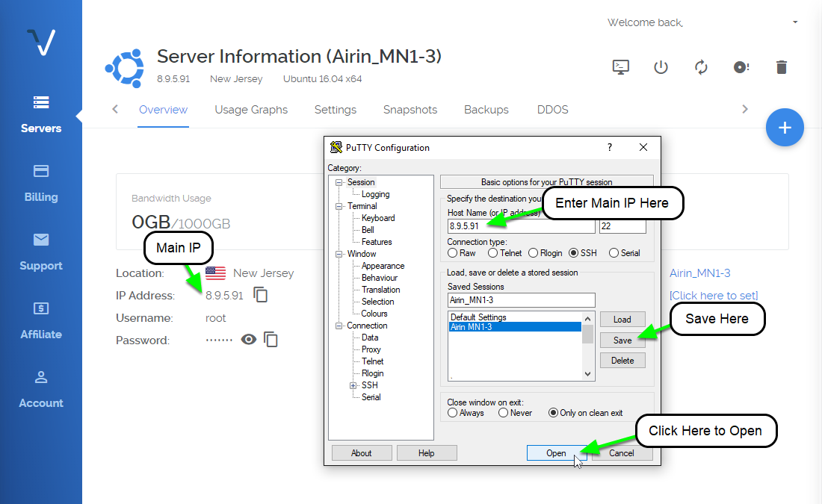Click the PuTTY icon in title bar
The height and width of the screenshot is (504, 822).
[x=336, y=147]
